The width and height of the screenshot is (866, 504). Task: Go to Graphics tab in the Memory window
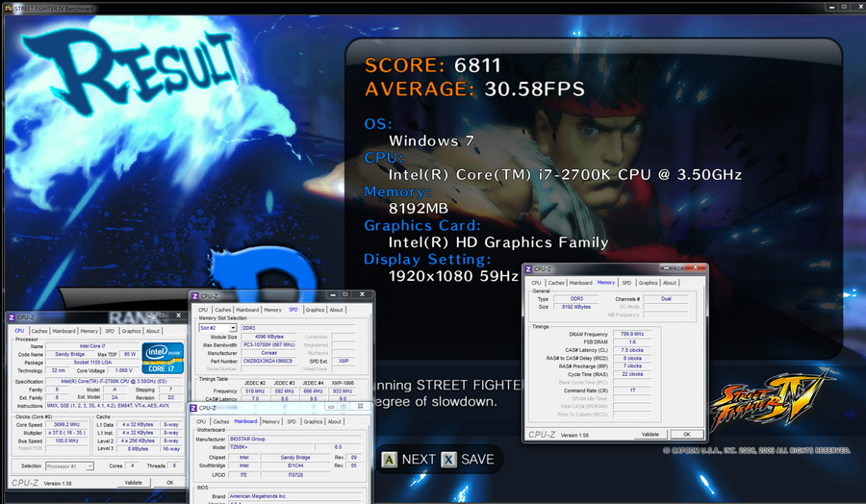pyautogui.click(x=648, y=283)
